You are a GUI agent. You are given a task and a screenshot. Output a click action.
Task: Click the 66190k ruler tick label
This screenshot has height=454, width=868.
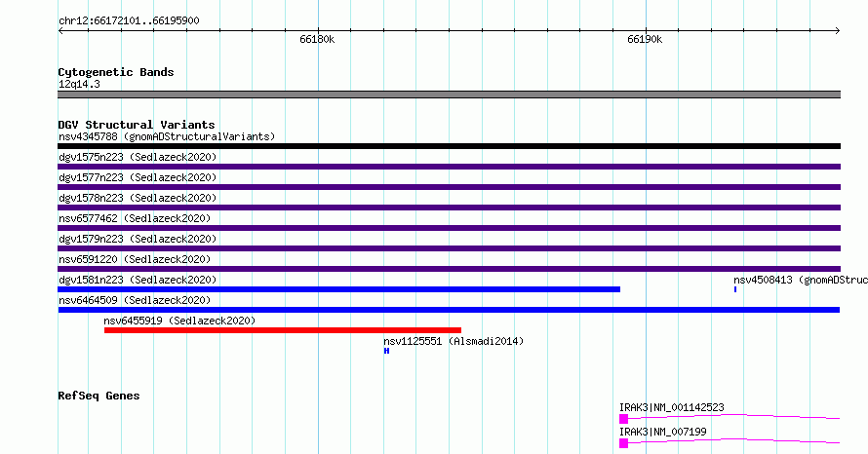coord(645,39)
